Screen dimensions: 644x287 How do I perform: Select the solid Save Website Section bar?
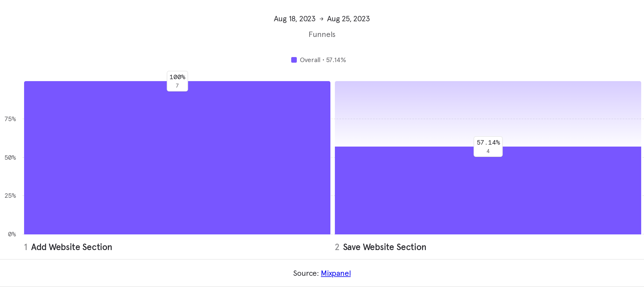point(488,196)
